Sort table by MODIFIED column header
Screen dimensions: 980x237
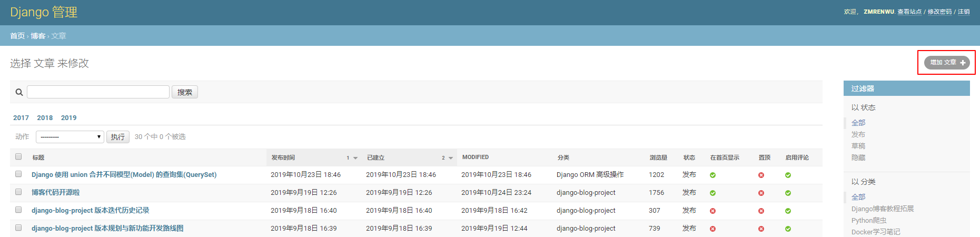point(476,157)
